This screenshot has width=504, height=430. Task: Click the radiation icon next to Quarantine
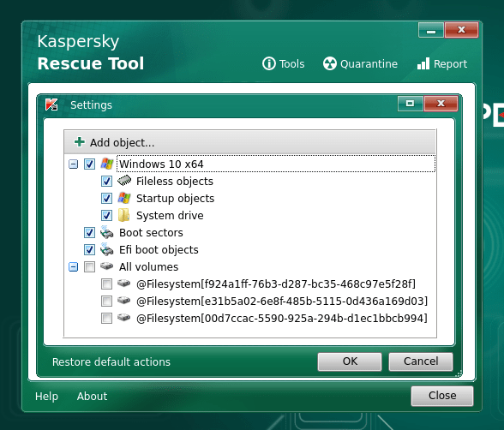point(330,63)
